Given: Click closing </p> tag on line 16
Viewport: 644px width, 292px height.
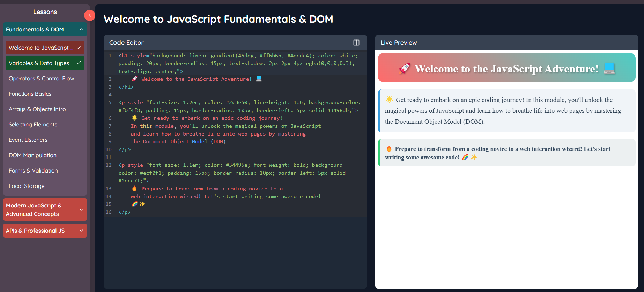Looking at the screenshot, I should (x=125, y=212).
